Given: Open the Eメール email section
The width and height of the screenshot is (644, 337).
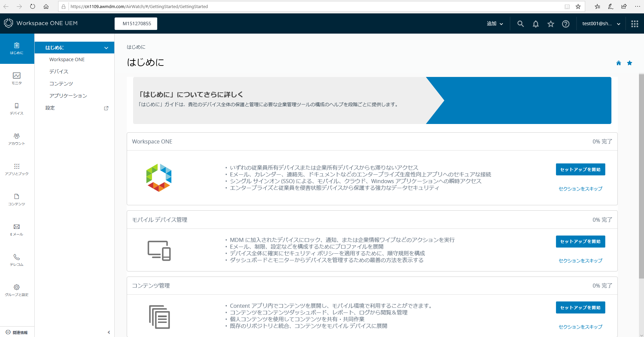Looking at the screenshot, I should (17, 230).
